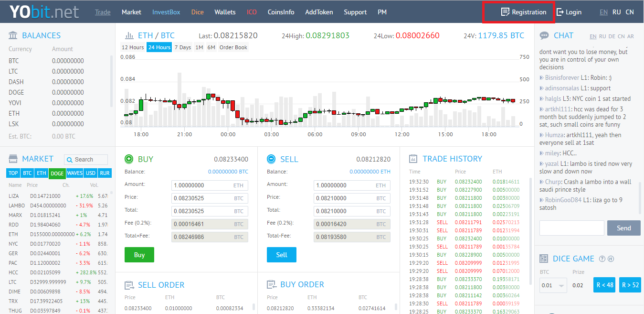Click the Market panel icon
Image resolution: width=644 pixels, height=314 pixels.
click(13, 159)
